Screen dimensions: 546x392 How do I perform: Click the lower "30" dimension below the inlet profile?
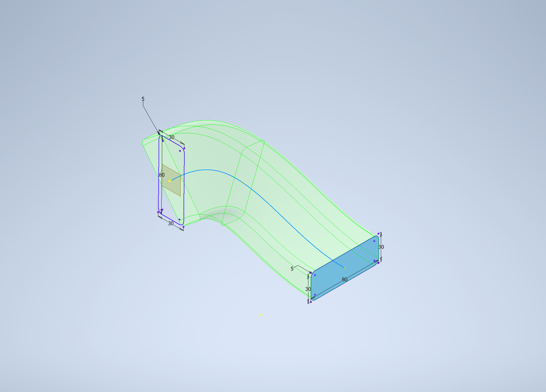(x=171, y=224)
